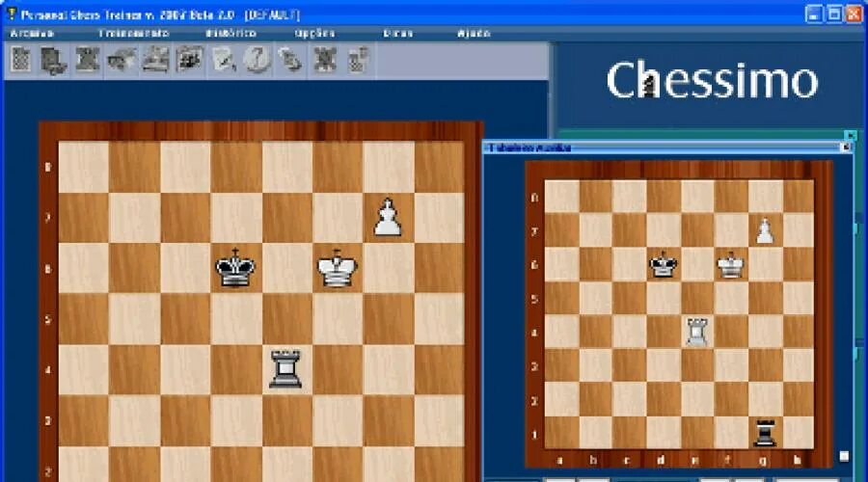This screenshot has width=868, height=482.
Task: Click the second toolbar icon with stacked boards
Action: click(54, 60)
